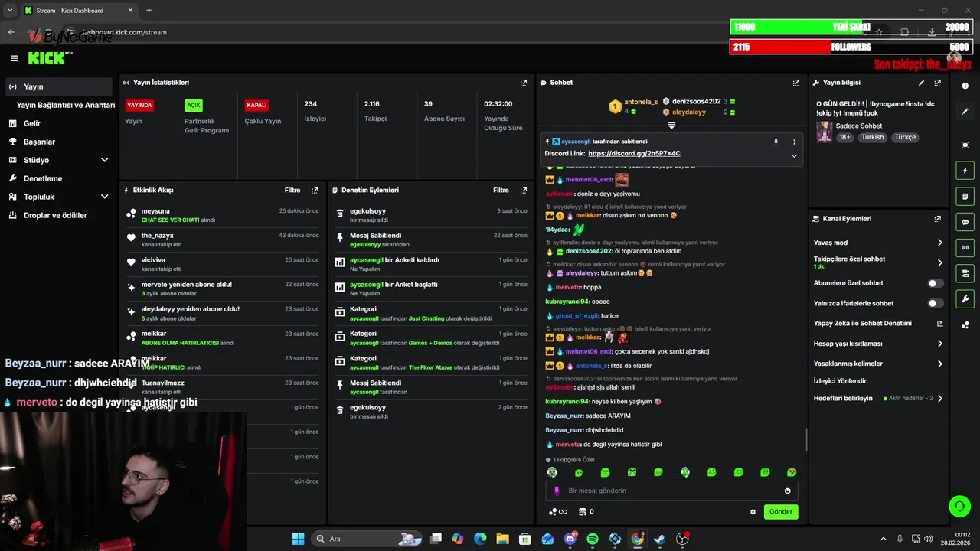
Task: Toggle the wrench panel icon in sidebar
Action: click(x=965, y=298)
